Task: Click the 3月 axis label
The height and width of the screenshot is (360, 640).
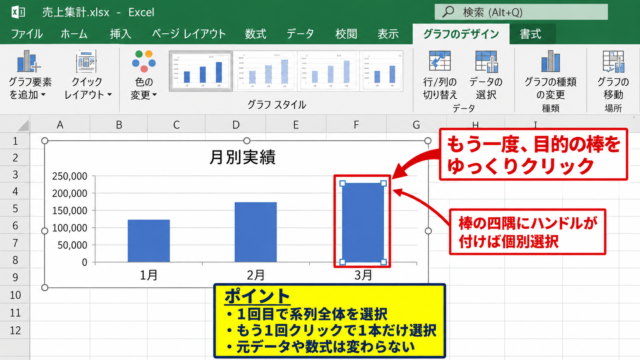Action: tap(363, 275)
